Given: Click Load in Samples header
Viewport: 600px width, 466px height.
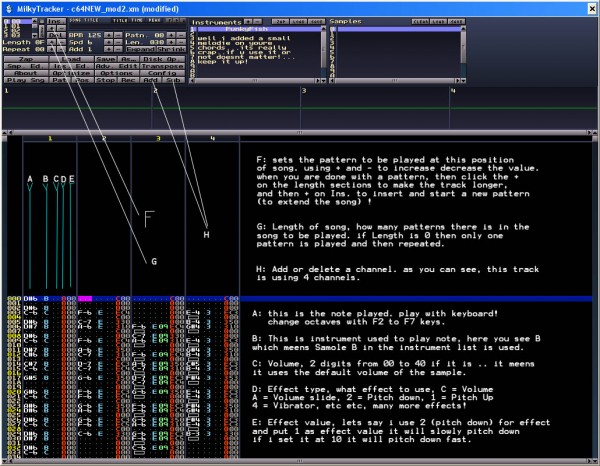Looking at the screenshot, I should point(439,21).
